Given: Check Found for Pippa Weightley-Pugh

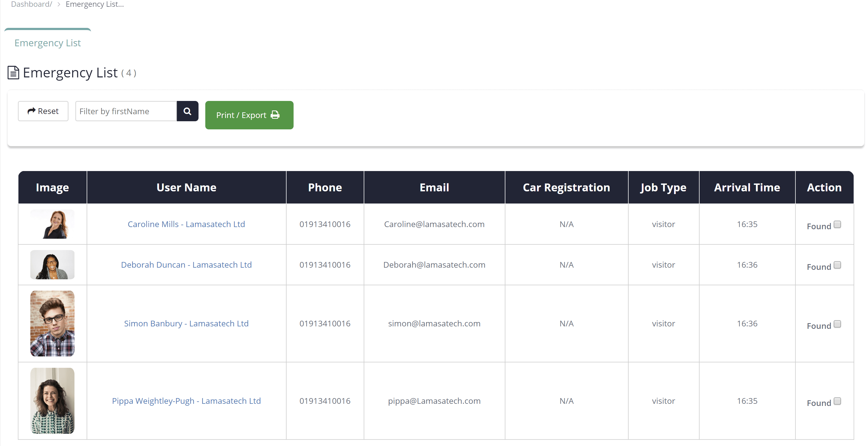Looking at the screenshot, I should tap(837, 401).
